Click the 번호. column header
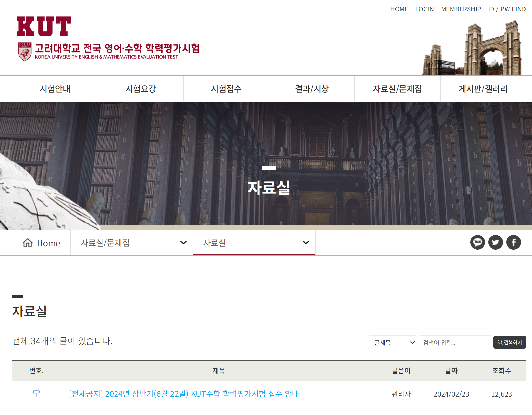This screenshot has width=532, height=415. tap(37, 371)
